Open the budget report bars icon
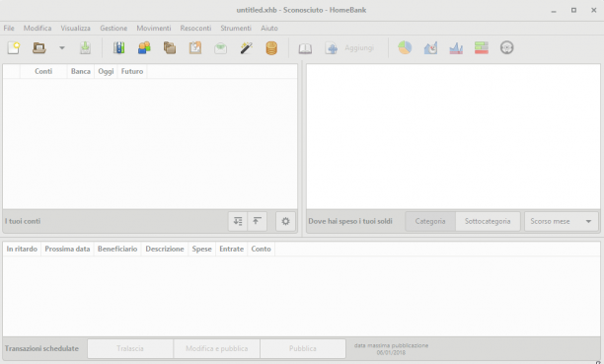 coord(481,47)
